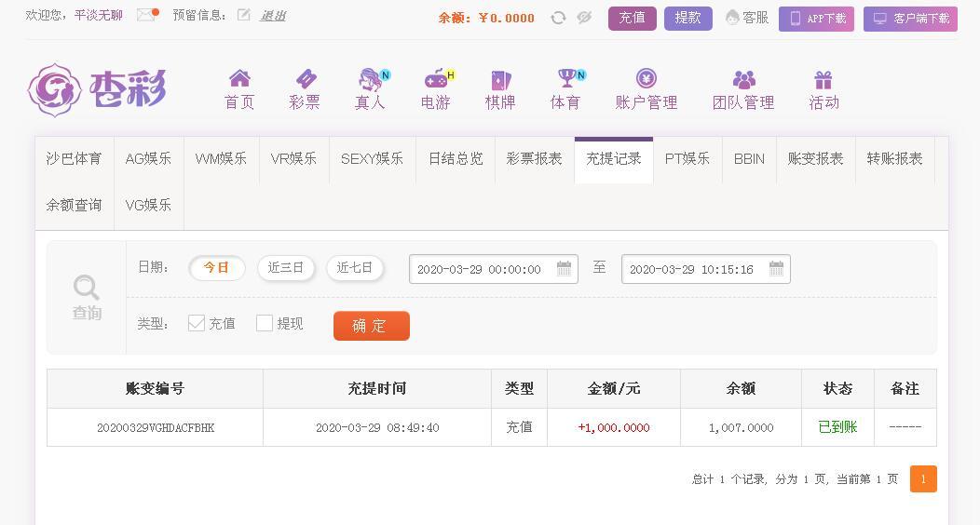The image size is (980, 525).
Task: Click username 平淡无聊
Action: click(99, 15)
